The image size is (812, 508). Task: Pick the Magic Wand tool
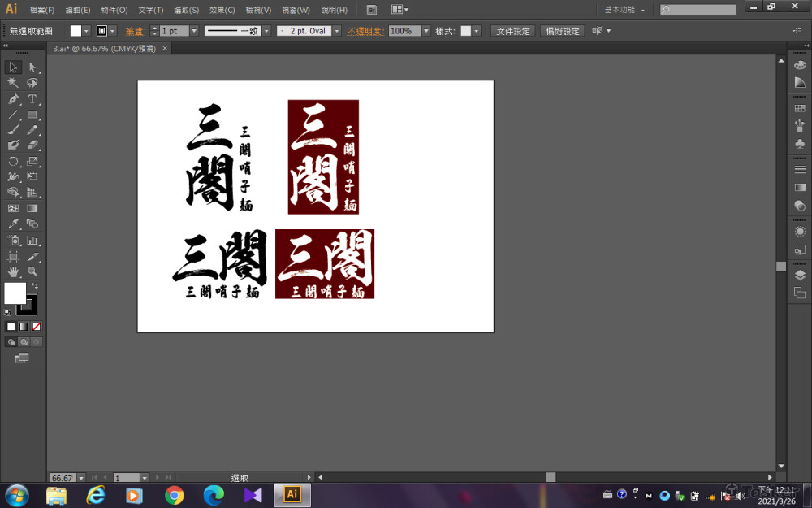click(13, 83)
